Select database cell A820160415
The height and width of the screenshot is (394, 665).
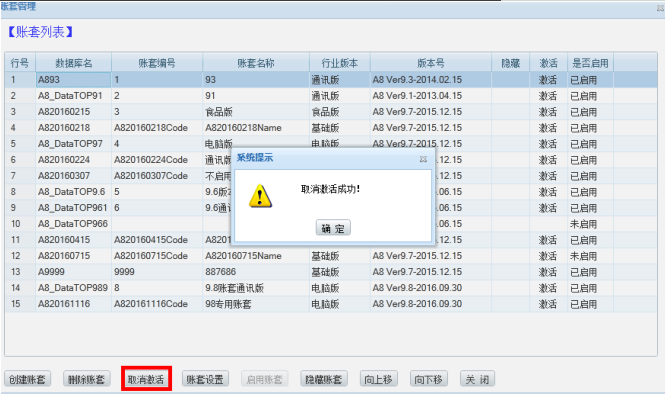pyautogui.click(x=73, y=240)
